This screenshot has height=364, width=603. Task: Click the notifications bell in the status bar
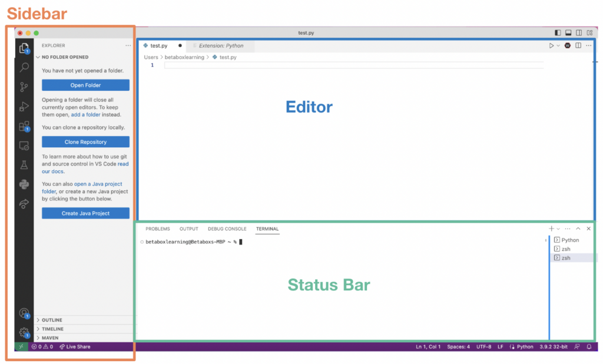pyautogui.click(x=589, y=346)
